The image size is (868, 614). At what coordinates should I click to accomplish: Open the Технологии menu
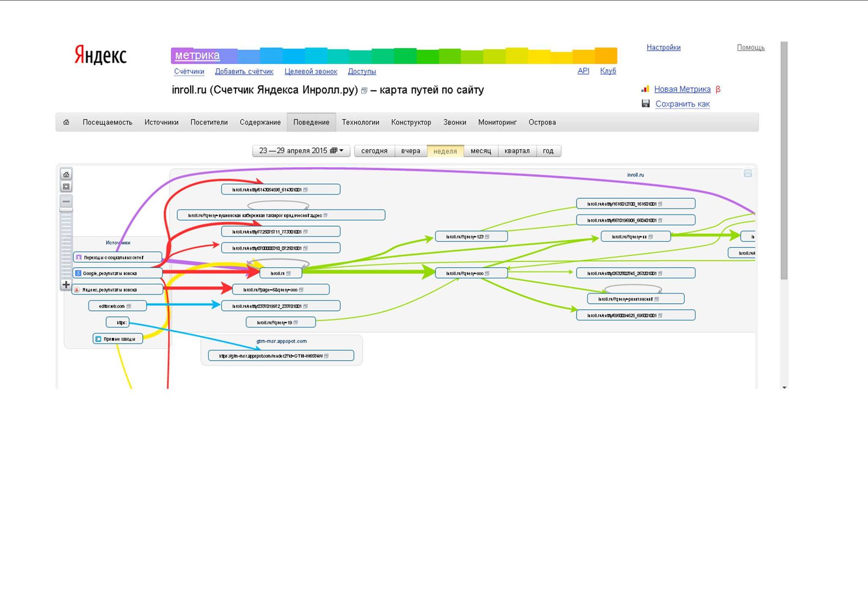coord(361,122)
